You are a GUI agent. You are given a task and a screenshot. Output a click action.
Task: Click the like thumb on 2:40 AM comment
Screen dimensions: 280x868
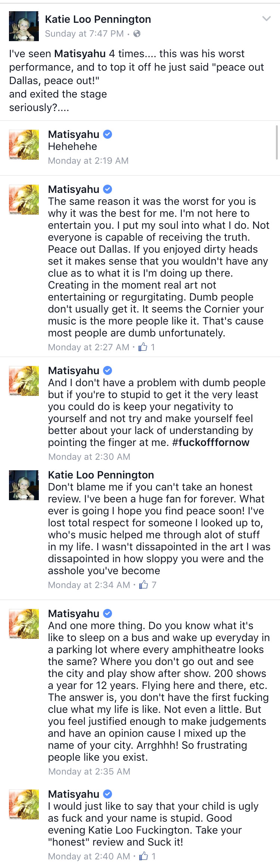[143, 856]
